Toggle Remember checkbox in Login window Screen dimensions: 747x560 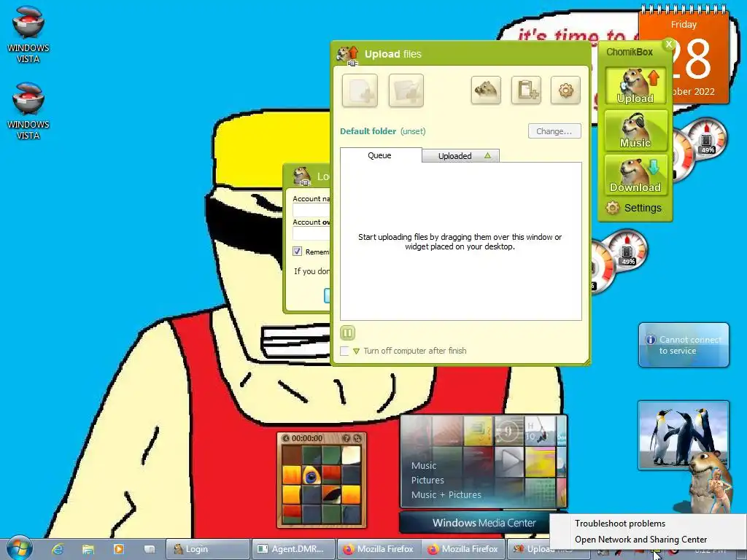298,252
